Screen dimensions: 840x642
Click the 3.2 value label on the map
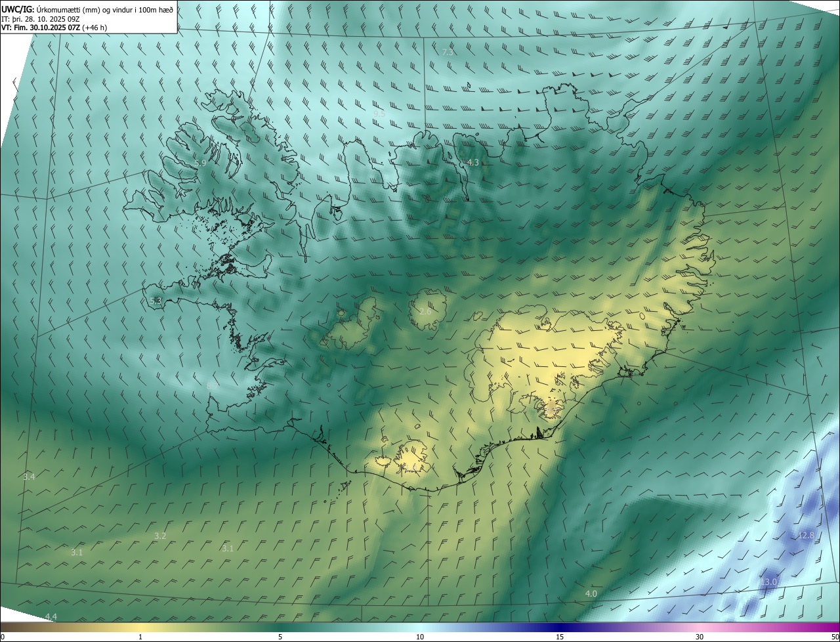[x=160, y=536]
